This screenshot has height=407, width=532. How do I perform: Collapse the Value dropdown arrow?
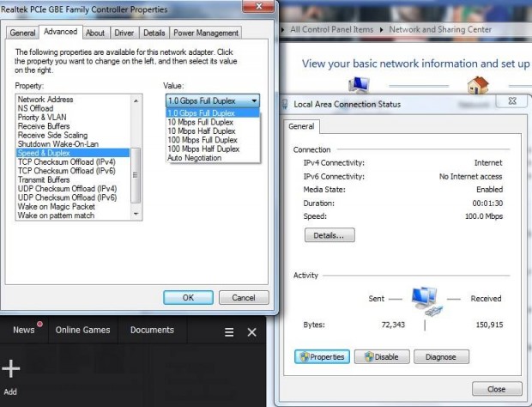(254, 100)
